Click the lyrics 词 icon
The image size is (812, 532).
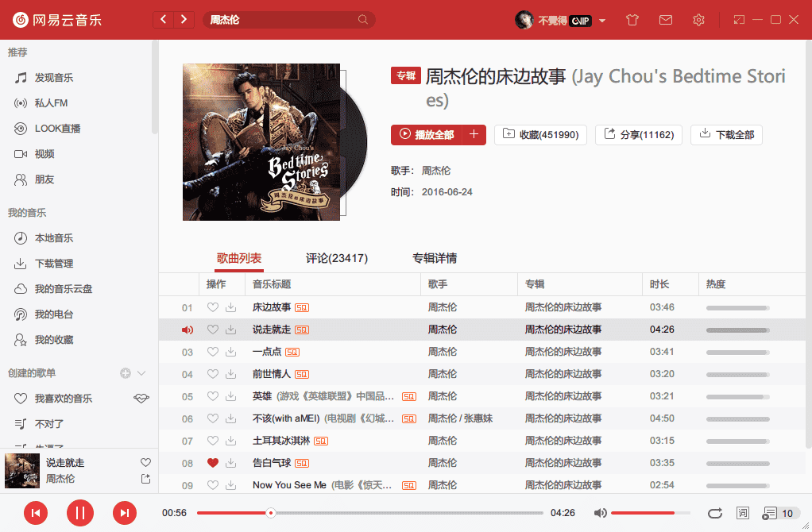743,513
